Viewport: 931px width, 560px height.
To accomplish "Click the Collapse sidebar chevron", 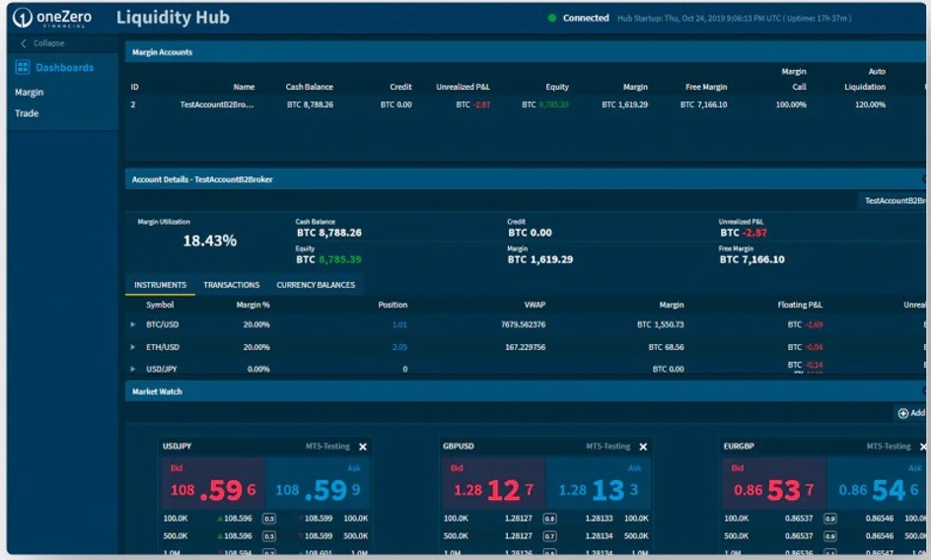I will [x=24, y=43].
